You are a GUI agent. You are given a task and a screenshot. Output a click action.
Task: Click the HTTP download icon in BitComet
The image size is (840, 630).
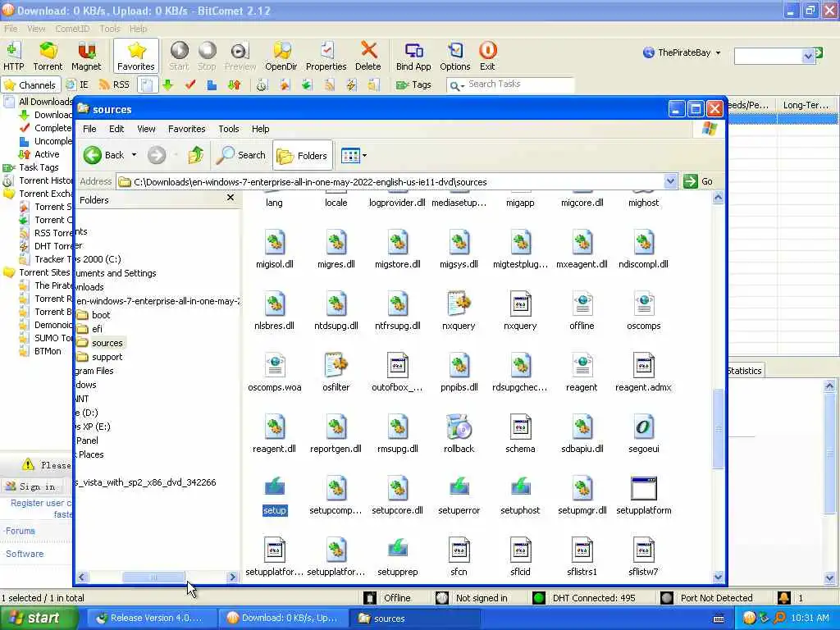[13, 57]
